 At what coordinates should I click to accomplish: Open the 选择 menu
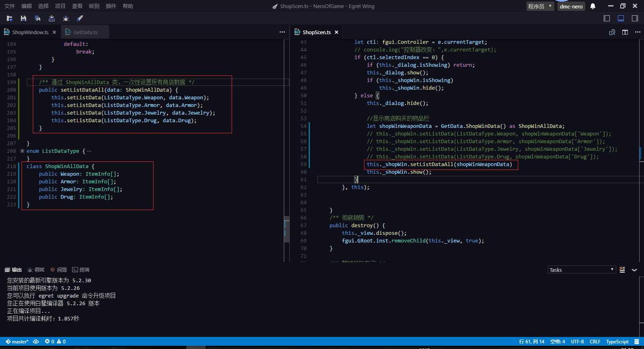(x=43, y=6)
